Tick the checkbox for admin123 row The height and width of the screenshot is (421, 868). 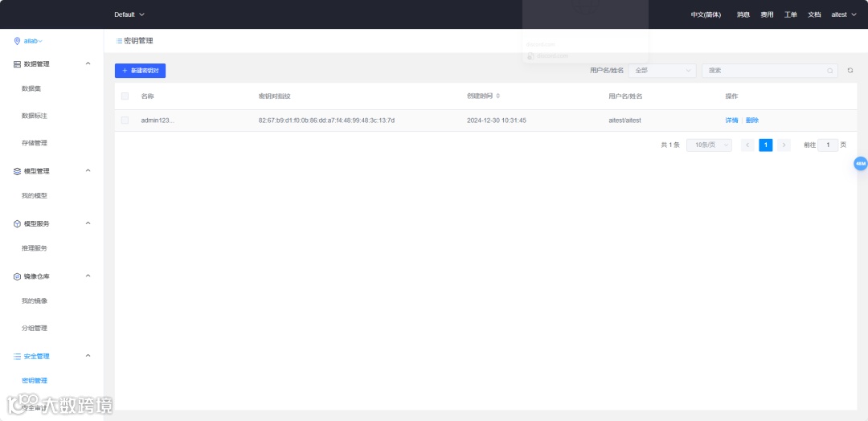click(x=125, y=121)
